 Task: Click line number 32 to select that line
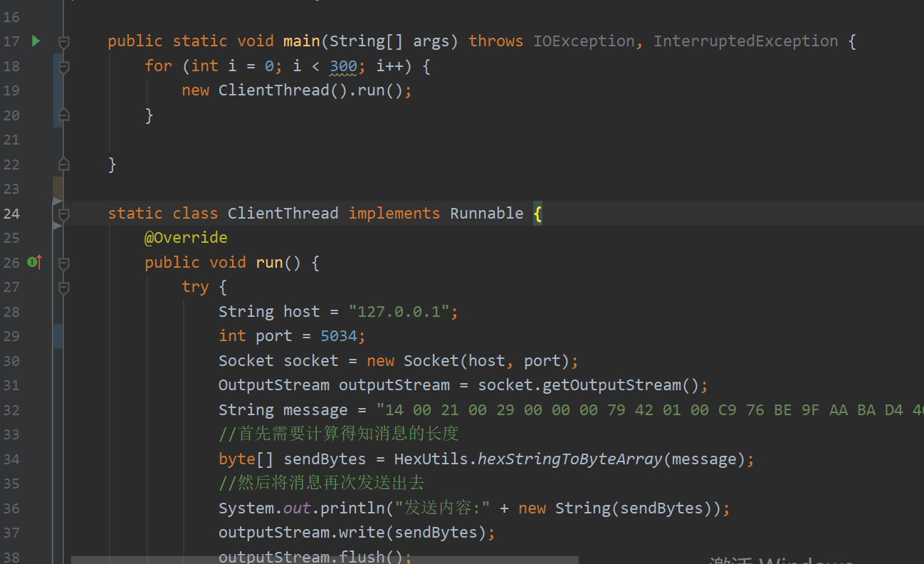pos(11,409)
